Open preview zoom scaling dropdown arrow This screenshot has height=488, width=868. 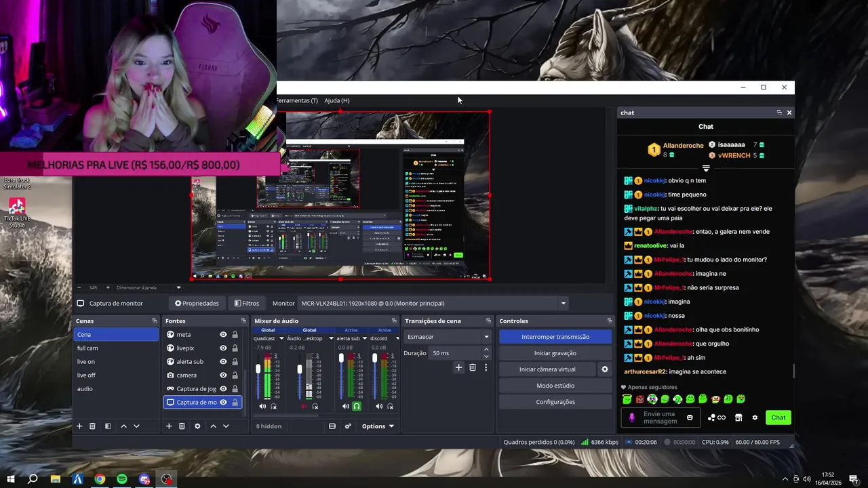tap(178, 287)
